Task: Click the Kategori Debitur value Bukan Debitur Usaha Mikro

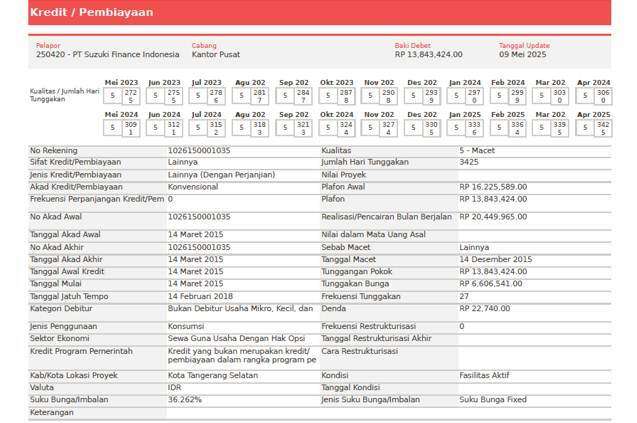Action: (240, 308)
